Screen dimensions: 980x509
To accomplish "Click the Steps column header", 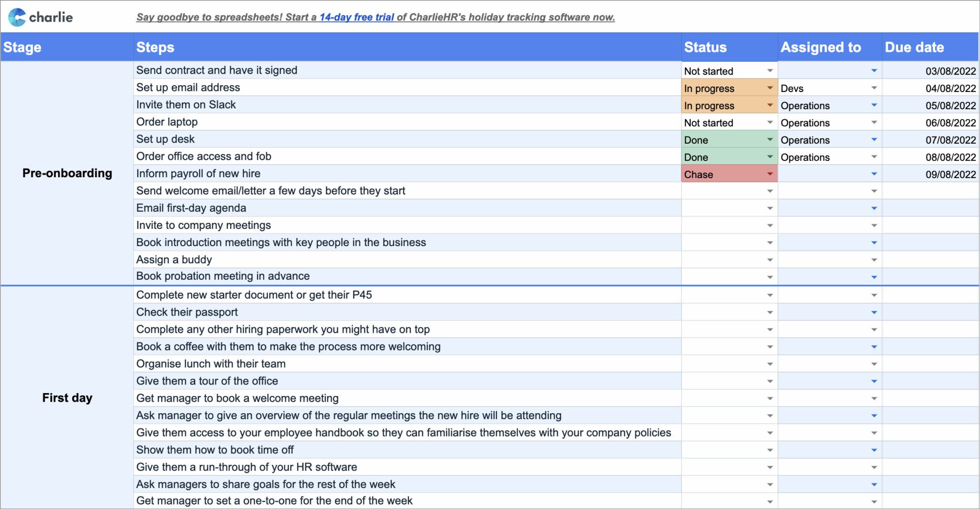I will [x=155, y=47].
